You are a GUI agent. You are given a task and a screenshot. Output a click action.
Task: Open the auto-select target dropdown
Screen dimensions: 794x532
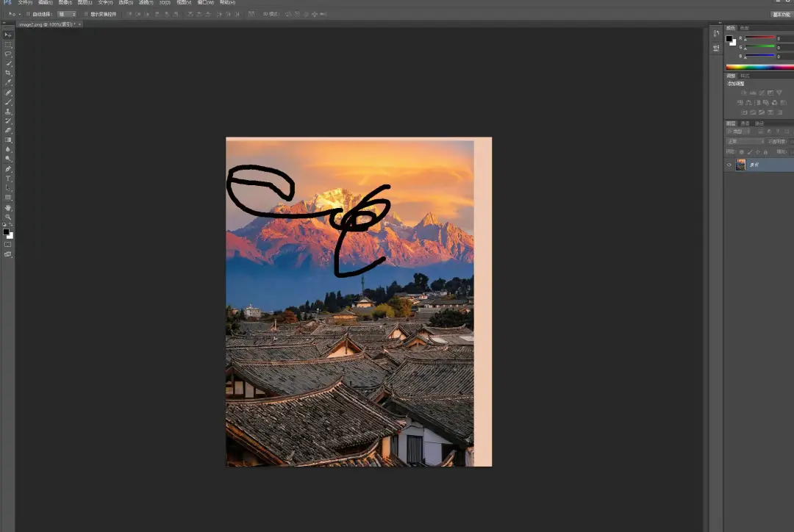(67, 14)
